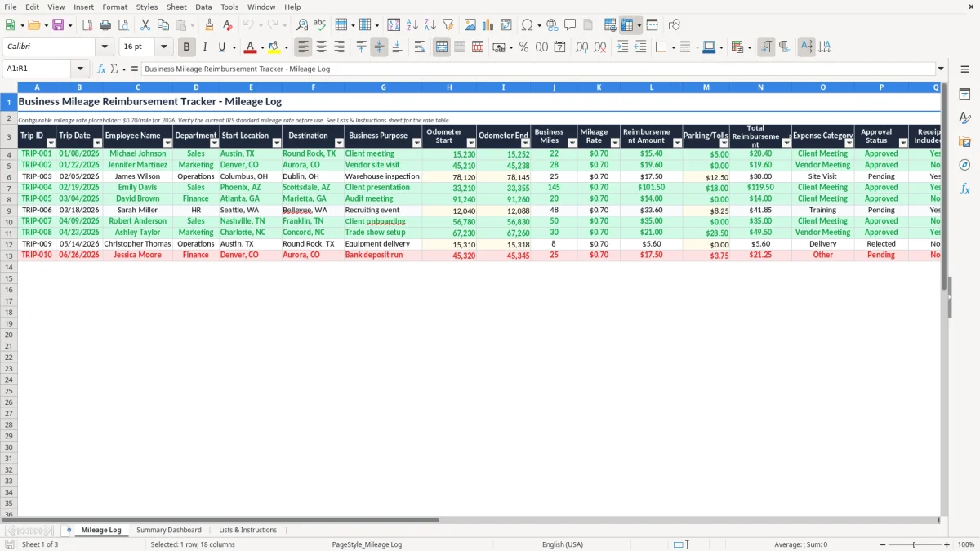Viewport: 980px width, 551px height.
Task: Open the sidebar Navigator compass icon
Action: [964, 165]
